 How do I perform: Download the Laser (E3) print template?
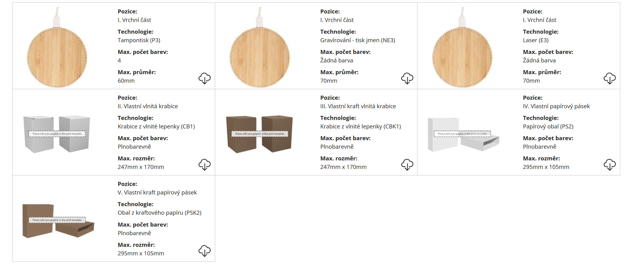pyautogui.click(x=610, y=78)
